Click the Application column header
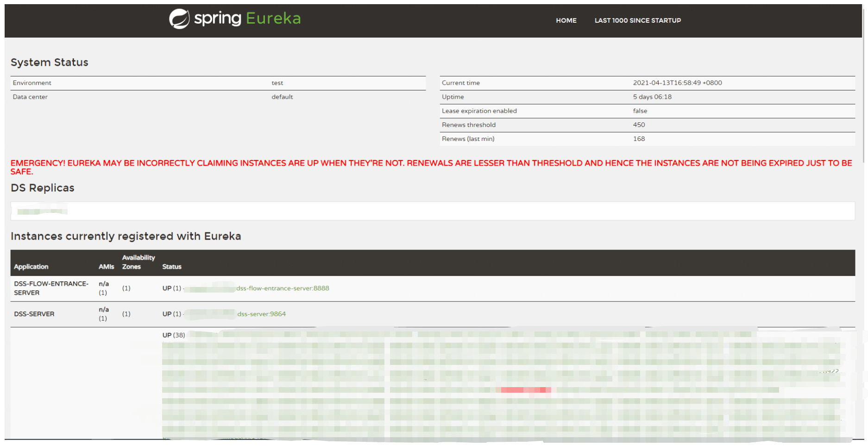Image resolution: width=868 pixels, height=446 pixels. (31, 267)
